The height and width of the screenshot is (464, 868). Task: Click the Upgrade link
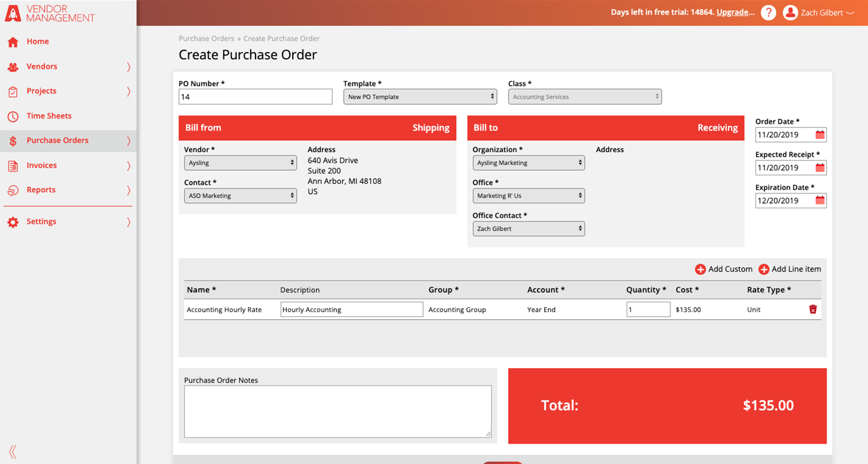[x=736, y=13]
